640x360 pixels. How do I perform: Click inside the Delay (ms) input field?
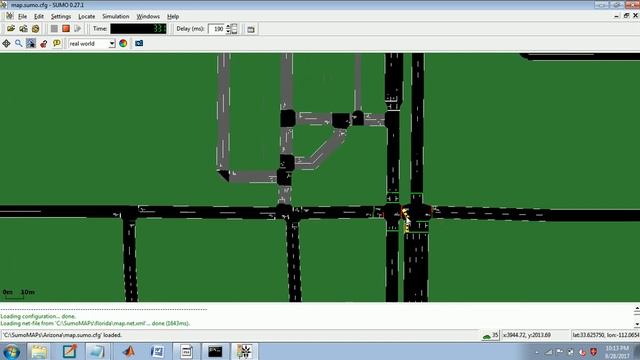point(216,29)
